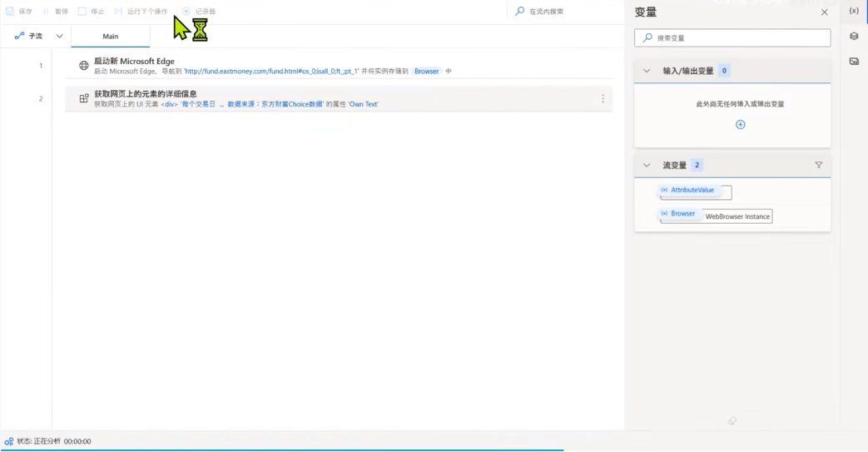This screenshot has height=452, width=868.
Task: Click the Pause (暂停) toolbar button
Action: 56,11
